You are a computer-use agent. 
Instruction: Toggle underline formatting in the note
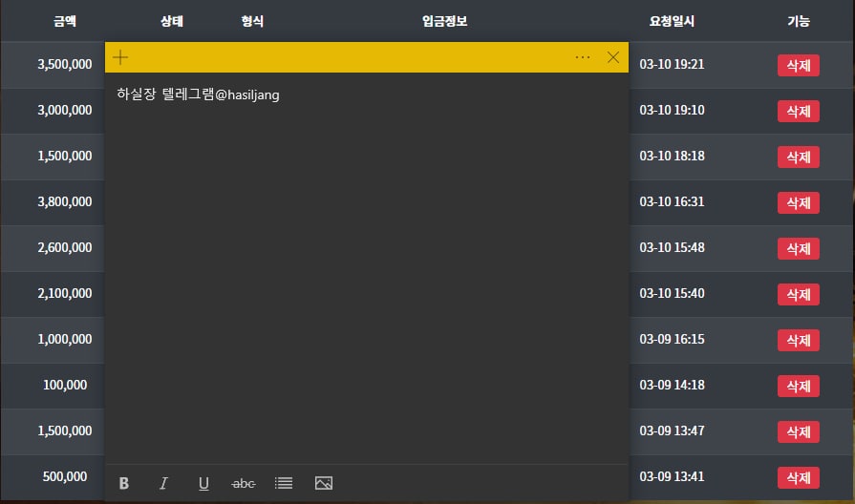click(x=203, y=483)
